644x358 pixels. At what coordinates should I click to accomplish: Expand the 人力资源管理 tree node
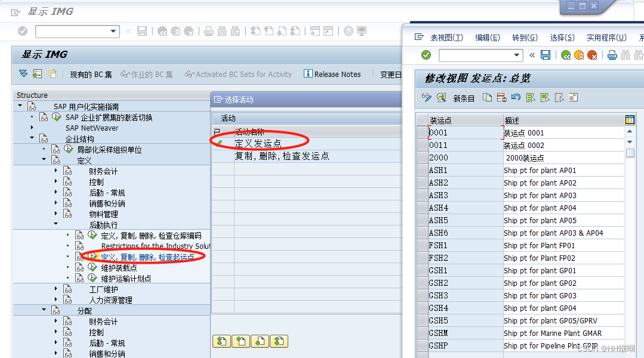56,300
